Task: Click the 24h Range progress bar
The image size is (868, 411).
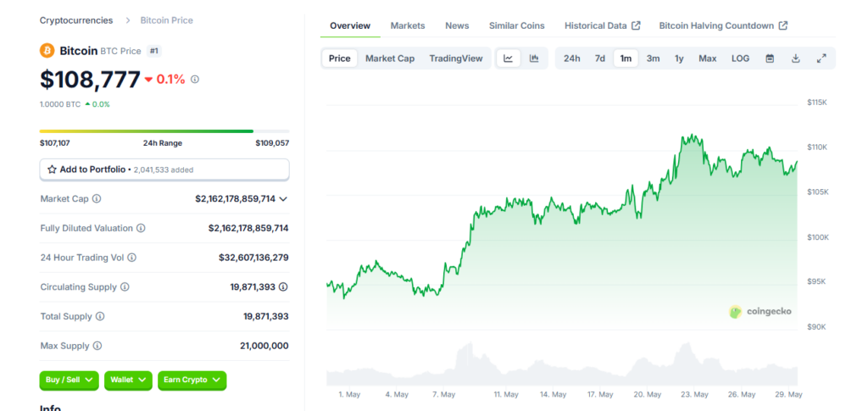Action: tap(164, 131)
